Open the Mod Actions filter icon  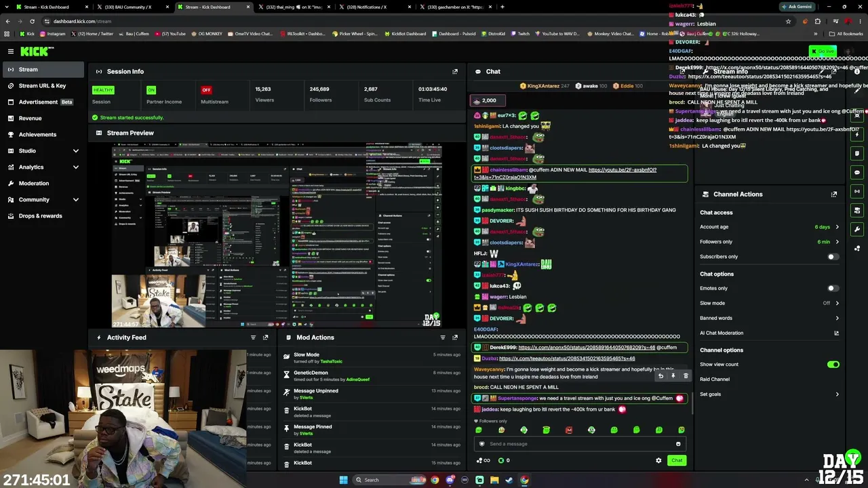tap(443, 338)
